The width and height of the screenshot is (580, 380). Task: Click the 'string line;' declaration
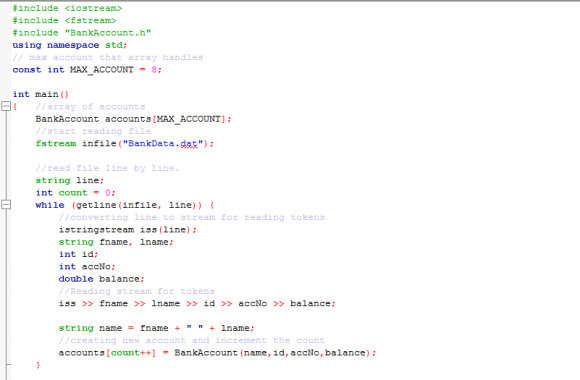(x=70, y=180)
